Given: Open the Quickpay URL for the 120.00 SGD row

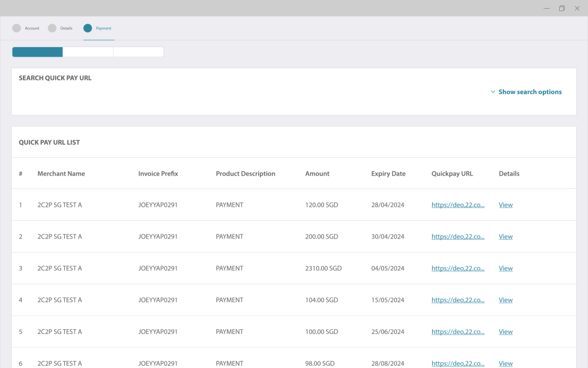Looking at the screenshot, I should pos(458,205).
